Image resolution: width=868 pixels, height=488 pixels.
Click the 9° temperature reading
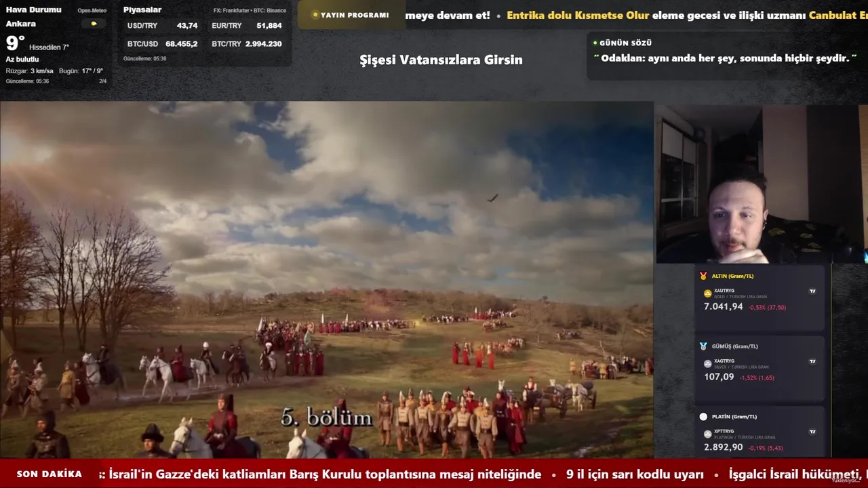15,43
